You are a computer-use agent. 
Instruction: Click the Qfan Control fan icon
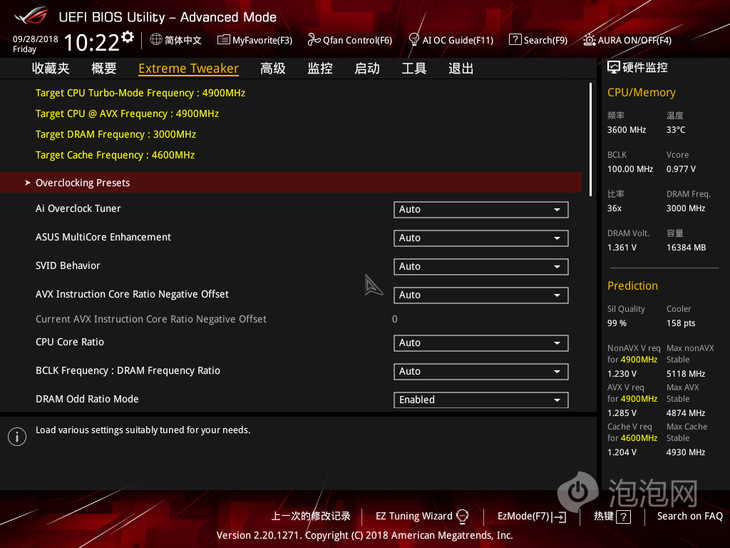(x=314, y=40)
